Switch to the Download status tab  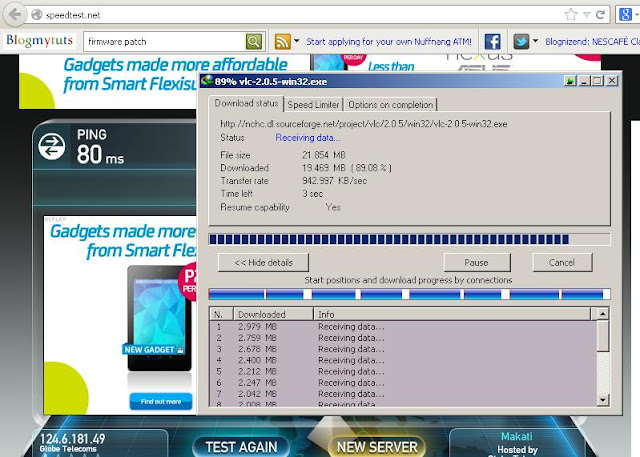click(x=246, y=103)
